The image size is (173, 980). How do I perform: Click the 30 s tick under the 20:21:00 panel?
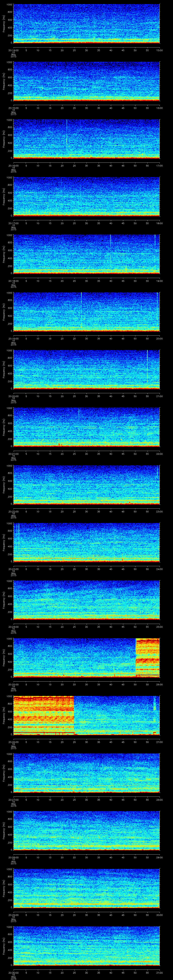pyautogui.click(x=87, y=454)
